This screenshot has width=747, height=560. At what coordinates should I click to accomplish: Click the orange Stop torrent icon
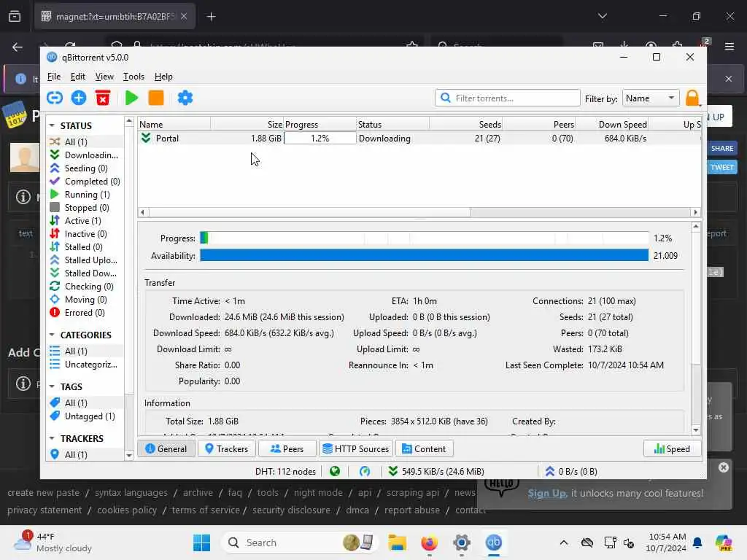click(x=156, y=98)
